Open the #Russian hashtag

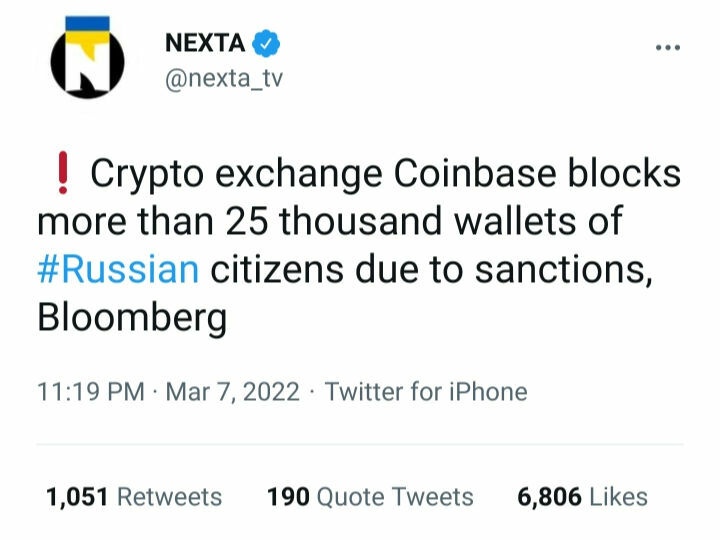117,270
